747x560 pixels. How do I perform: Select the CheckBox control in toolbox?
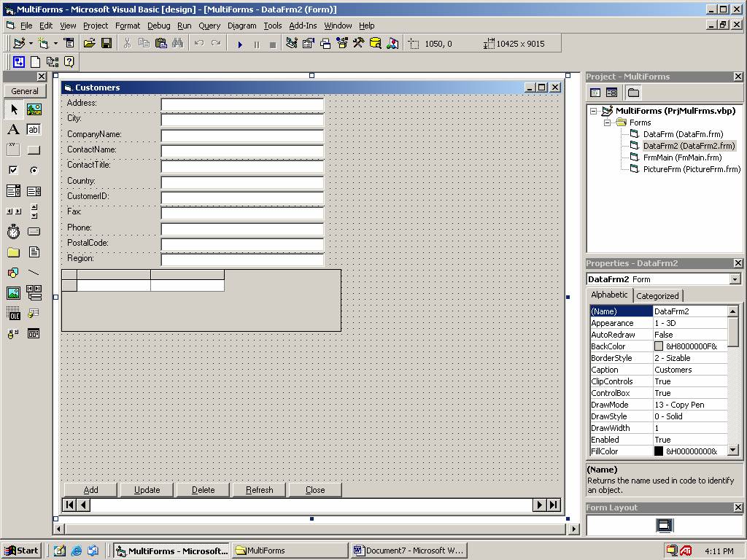(13, 171)
